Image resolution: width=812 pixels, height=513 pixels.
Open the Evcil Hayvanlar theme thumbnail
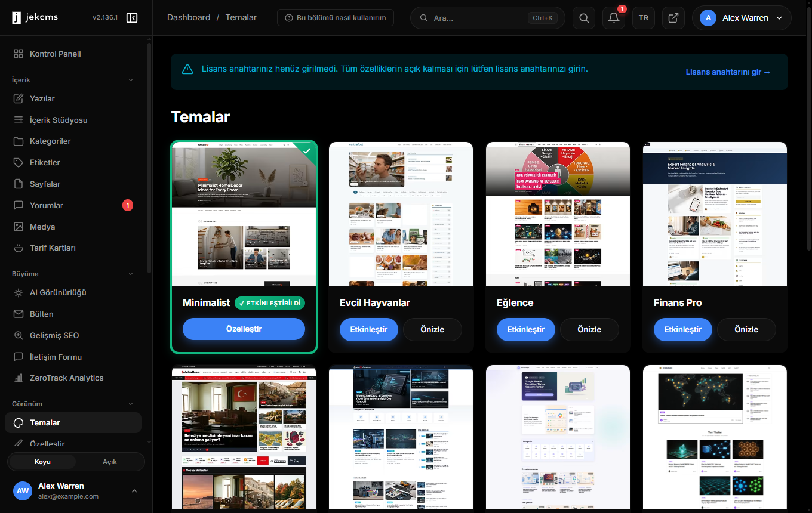click(401, 214)
